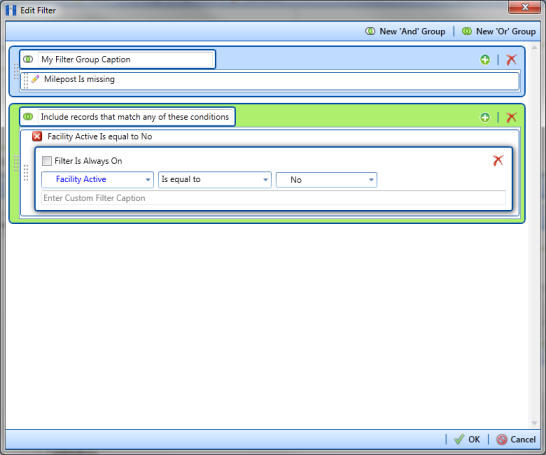This screenshot has width=546, height=455.
Task: Create a New 'Or' Group
Action: pyautogui.click(x=499, y=31)
